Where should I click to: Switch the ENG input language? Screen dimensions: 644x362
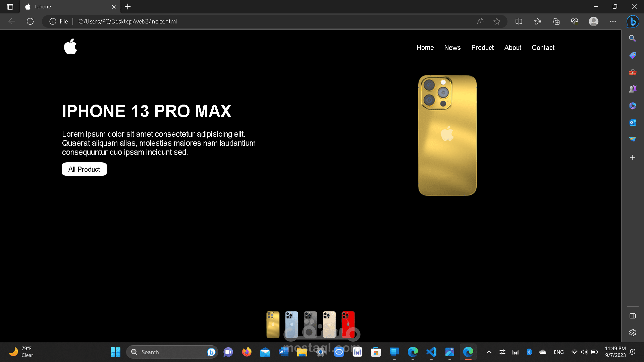click(558, 352)
